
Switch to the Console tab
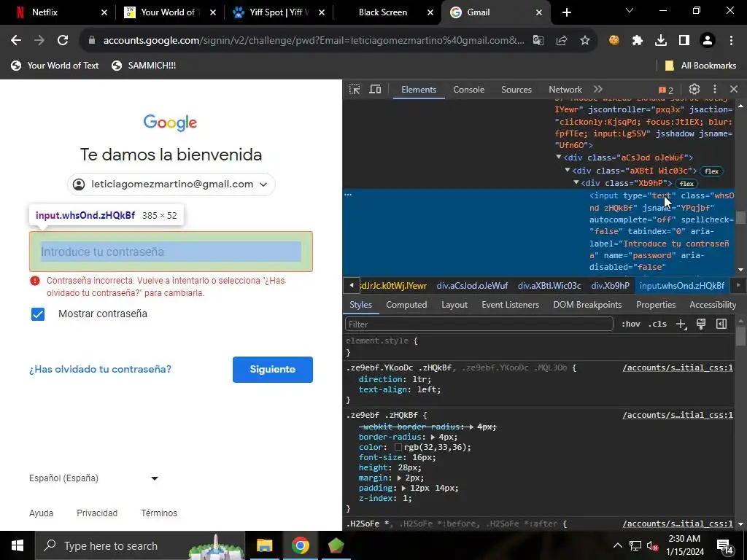[469, 90]
